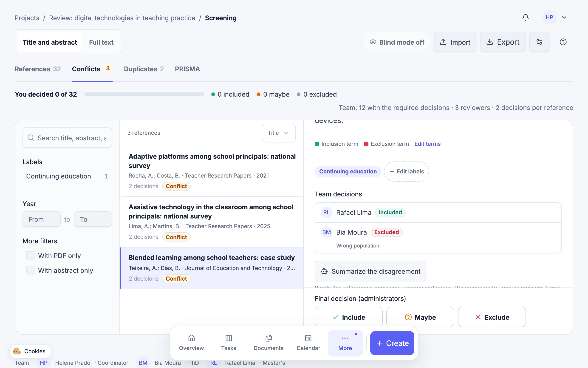Open the Duplicates tab

[x=144, y=69]
